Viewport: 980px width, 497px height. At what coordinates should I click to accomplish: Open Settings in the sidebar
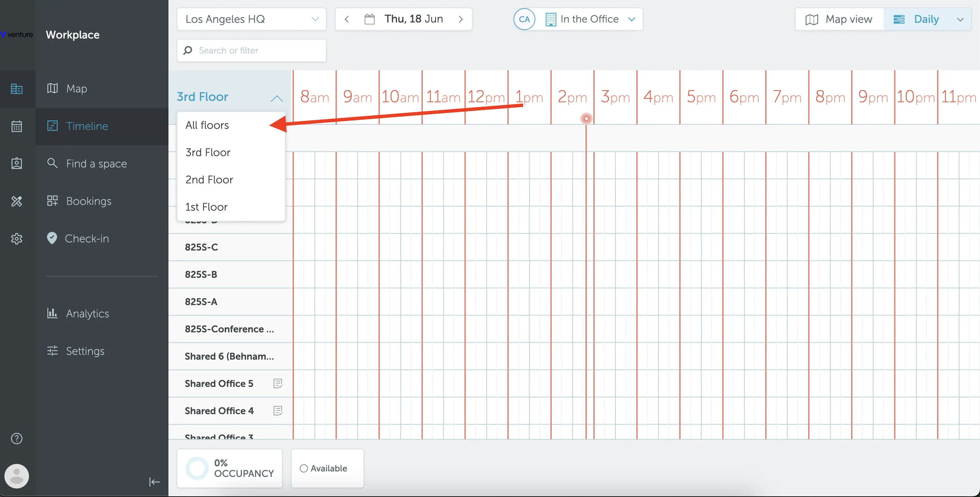point(102,351)
